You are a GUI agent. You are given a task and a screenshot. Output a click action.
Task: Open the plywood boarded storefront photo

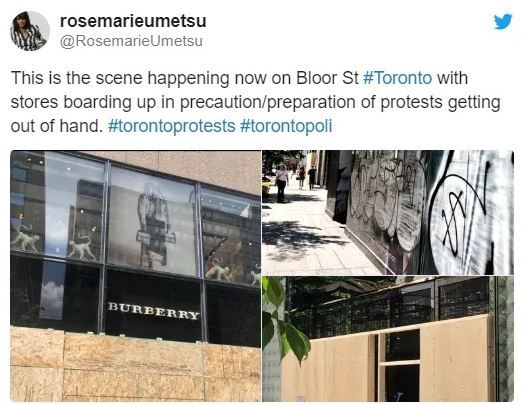coord(388,339)
